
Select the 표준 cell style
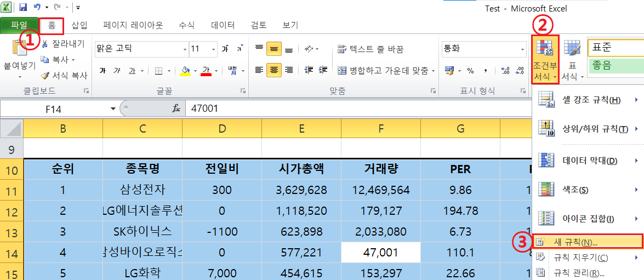click(615, 47)
